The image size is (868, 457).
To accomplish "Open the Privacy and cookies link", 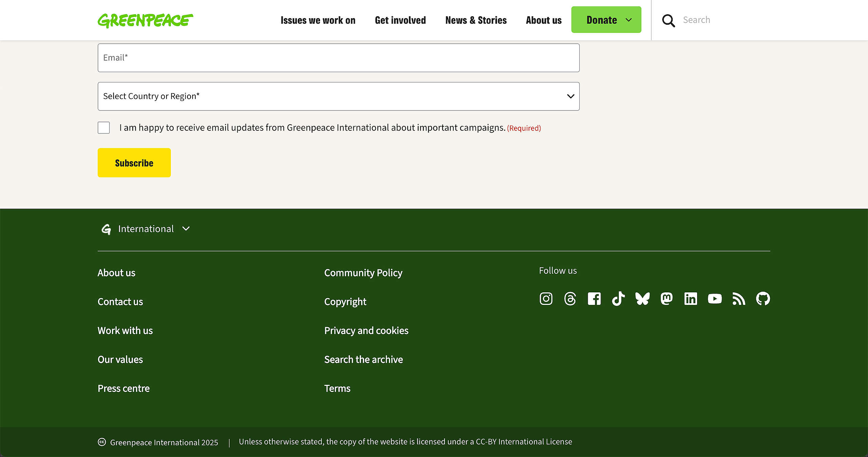I will 366,331.
